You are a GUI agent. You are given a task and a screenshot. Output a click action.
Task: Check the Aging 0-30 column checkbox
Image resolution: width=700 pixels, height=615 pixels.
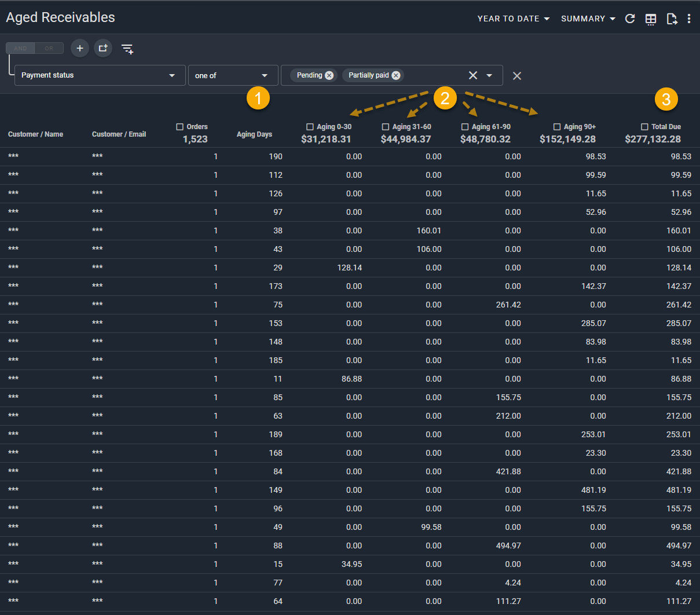tap(310, 127)
